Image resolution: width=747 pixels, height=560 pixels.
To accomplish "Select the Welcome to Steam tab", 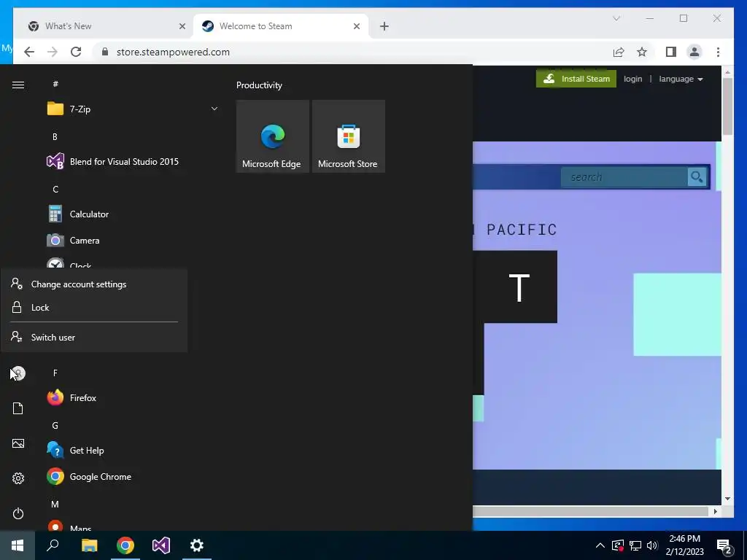I will tap(281, 26).
